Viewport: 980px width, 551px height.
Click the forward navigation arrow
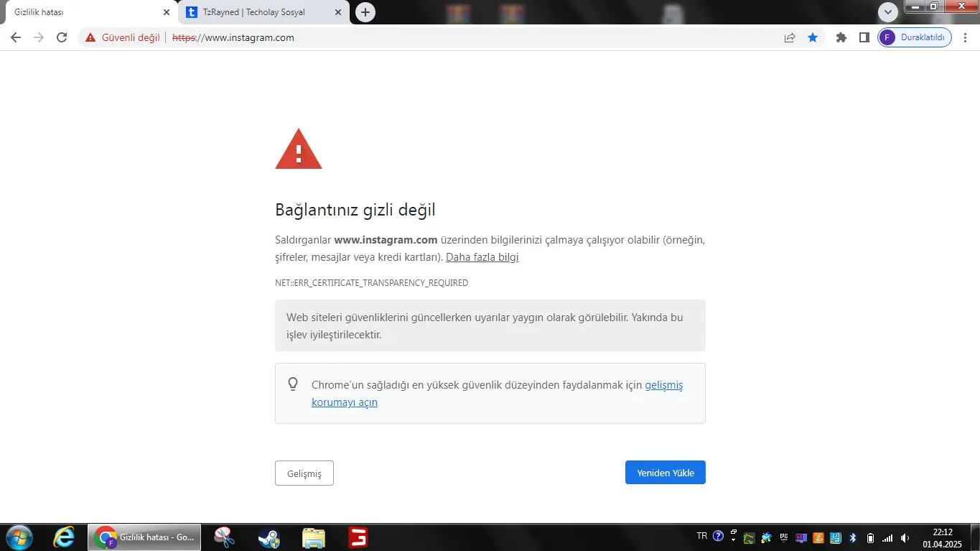[x=39, y=37]
